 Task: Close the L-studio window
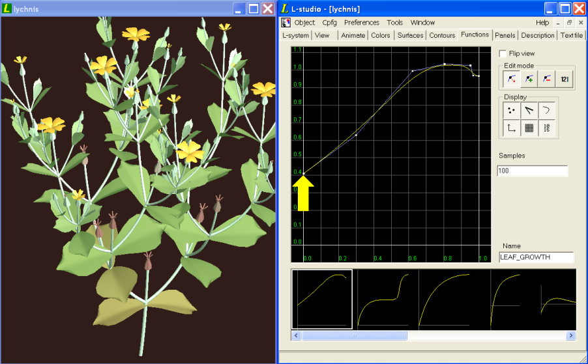pyautogui.click(x=580, y=8)
